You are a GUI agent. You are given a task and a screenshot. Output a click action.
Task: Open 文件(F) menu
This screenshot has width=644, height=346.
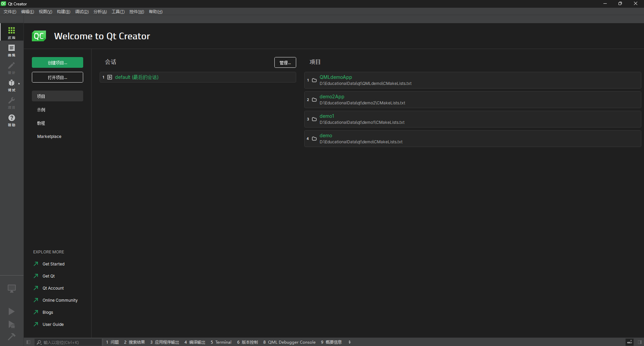[x=10, y=12]
